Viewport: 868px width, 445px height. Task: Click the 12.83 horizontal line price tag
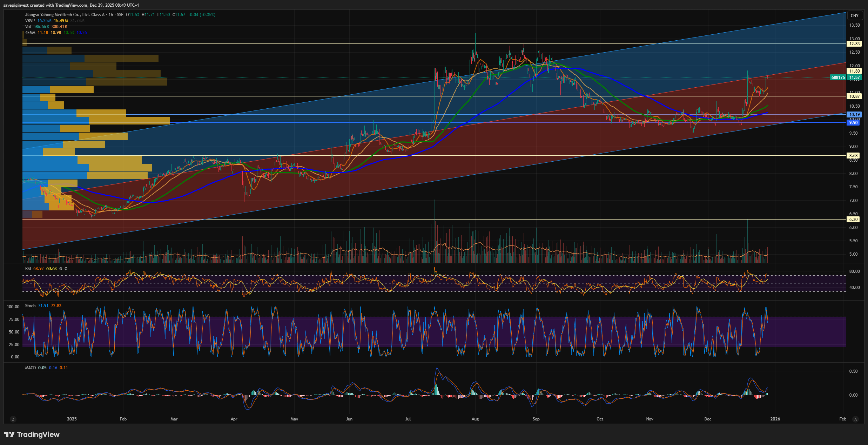(x=854, y=44)
